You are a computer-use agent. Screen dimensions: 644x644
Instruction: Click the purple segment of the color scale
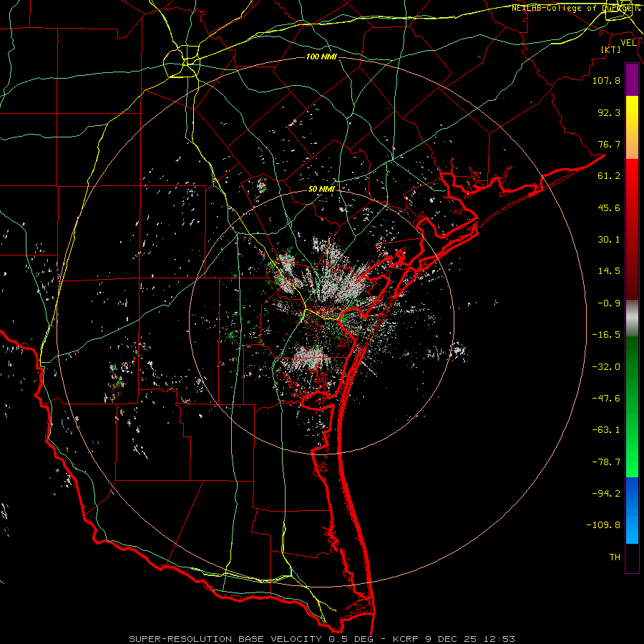[x=632, y=79]
